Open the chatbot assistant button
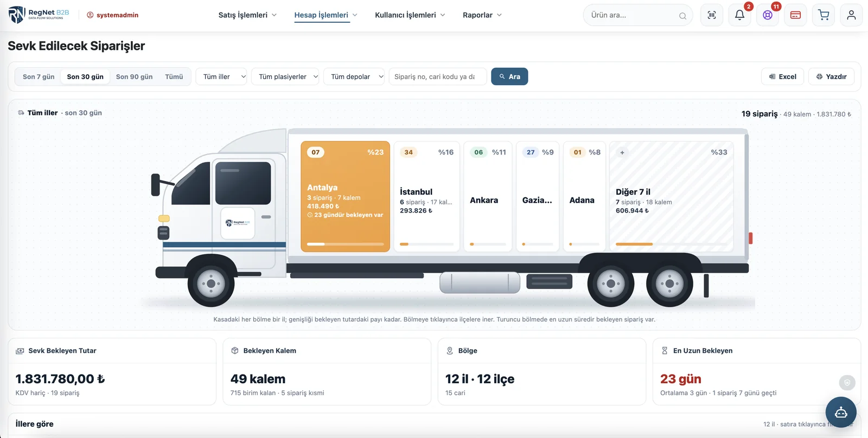 (x=841, y=413)
